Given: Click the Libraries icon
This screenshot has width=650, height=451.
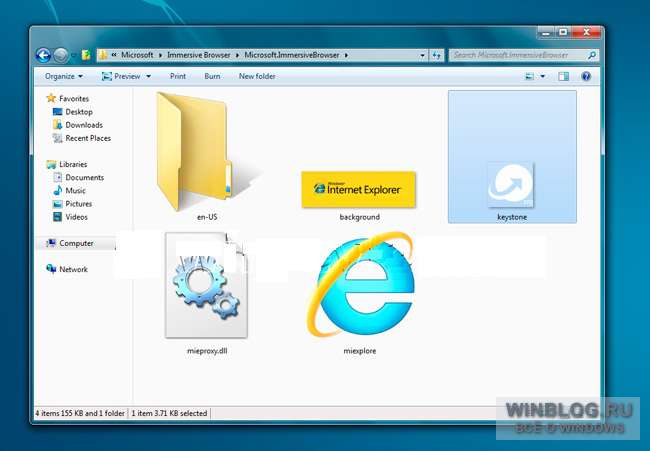Looking at the screenshot, I should point(51,164).
